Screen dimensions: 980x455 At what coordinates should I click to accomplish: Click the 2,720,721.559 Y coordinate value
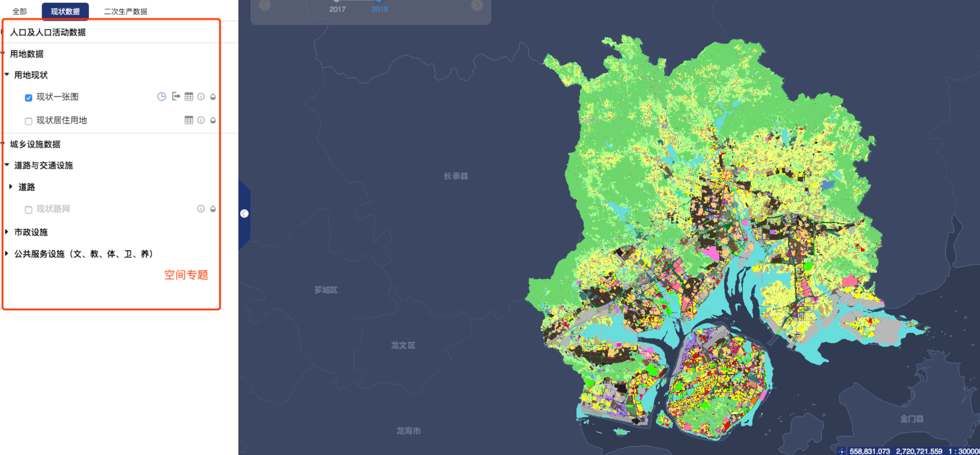tap(919, 451)
